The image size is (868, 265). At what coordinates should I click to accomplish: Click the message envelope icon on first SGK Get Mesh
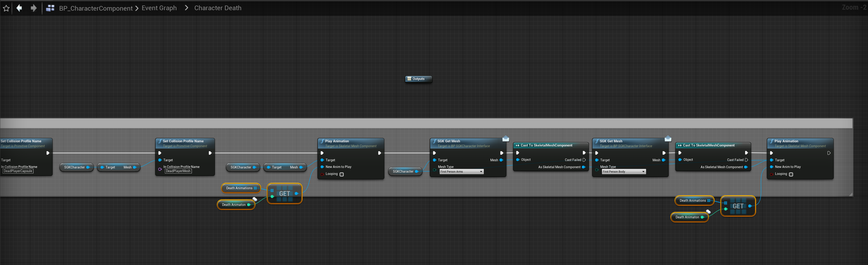point(506,139)
